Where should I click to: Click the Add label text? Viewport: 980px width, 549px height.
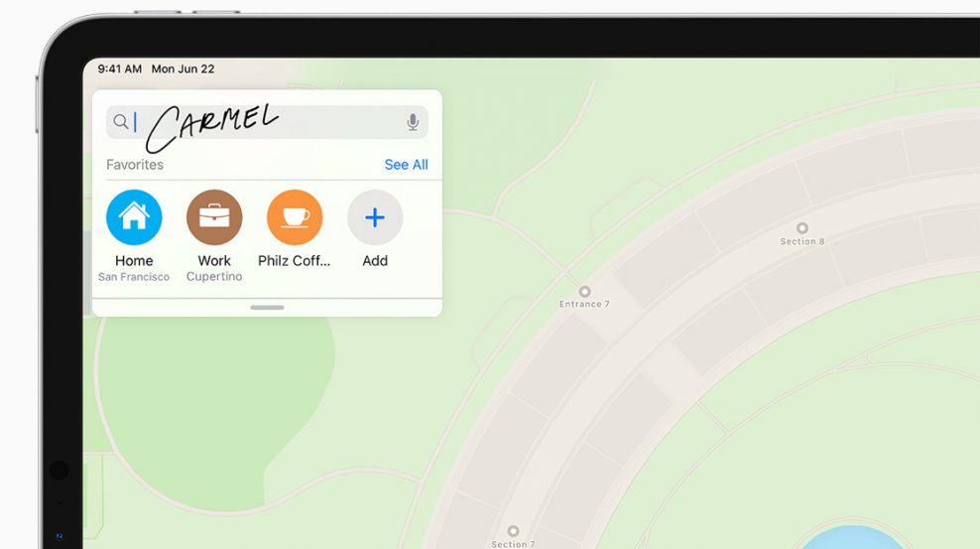[x=375, y=261]
